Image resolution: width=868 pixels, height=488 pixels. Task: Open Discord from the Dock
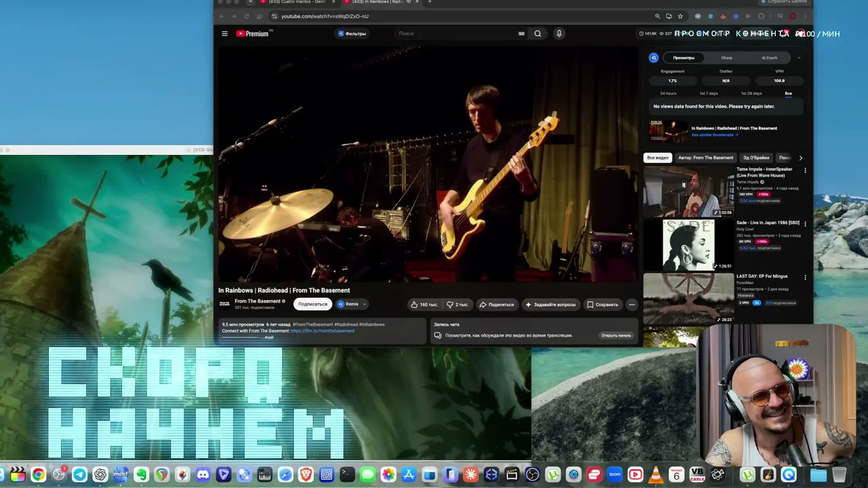point(203,474)
